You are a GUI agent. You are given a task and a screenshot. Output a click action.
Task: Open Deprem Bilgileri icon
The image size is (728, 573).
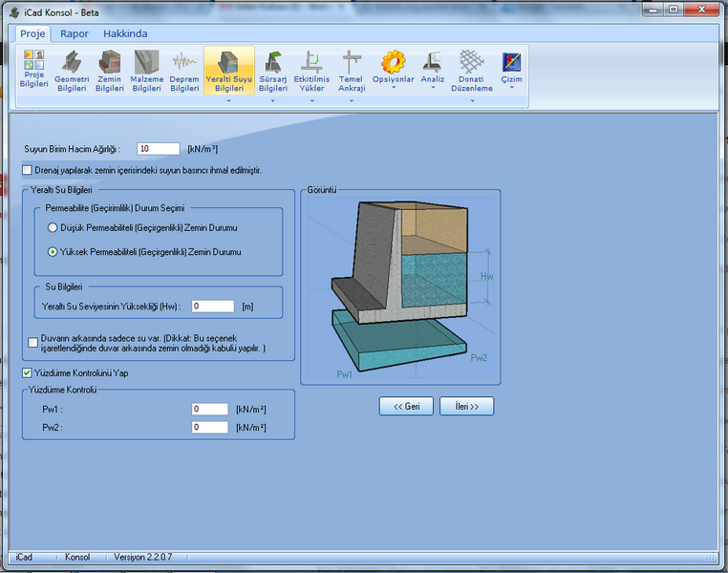tap(184, 71)
